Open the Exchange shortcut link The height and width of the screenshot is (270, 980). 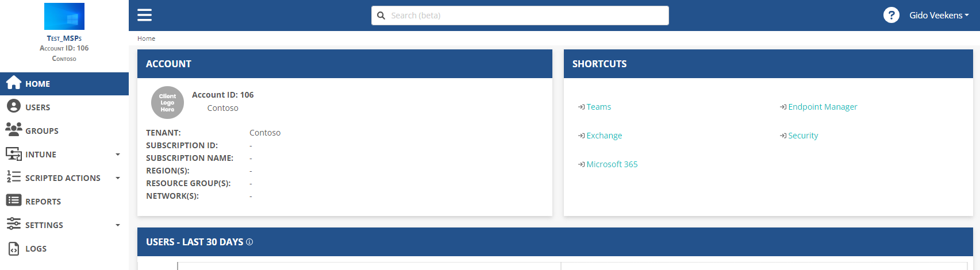[x=604, y=136]
